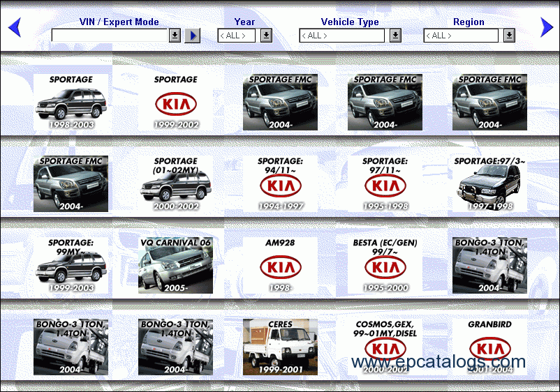Image resolution: width=560 pixels, height=392 pixels.
Task: Click the VIN search go arrow button
Action: tap(193, 36)
